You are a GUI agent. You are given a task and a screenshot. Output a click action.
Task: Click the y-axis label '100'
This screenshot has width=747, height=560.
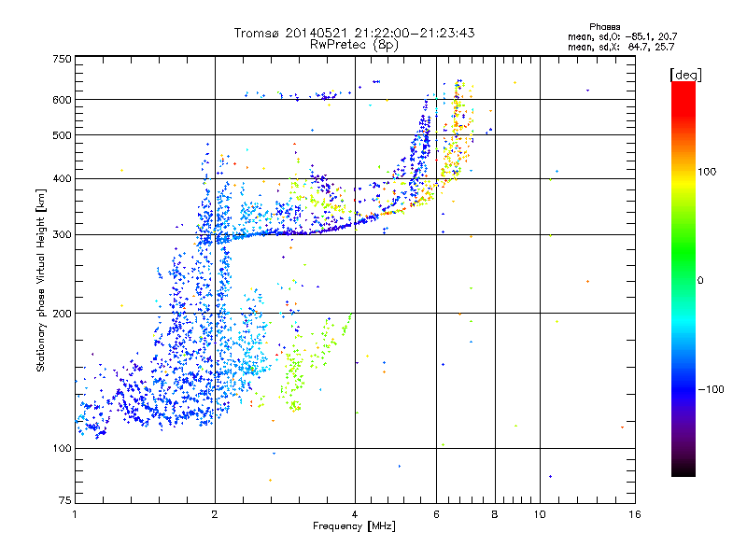pyautogui.click(x=62, y=448)
